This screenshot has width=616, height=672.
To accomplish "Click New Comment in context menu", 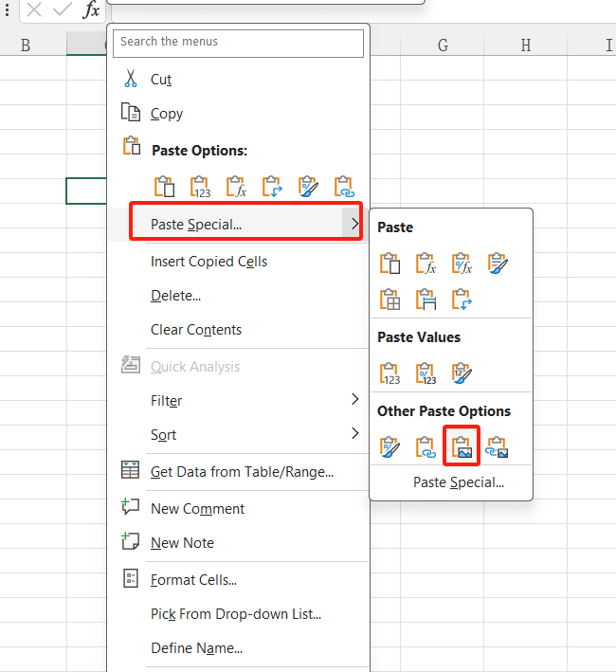I will point(197,509).
